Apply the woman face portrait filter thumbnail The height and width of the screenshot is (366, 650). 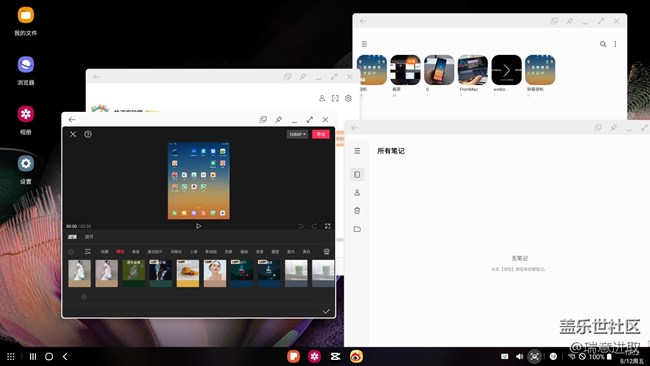coord(215,273)
